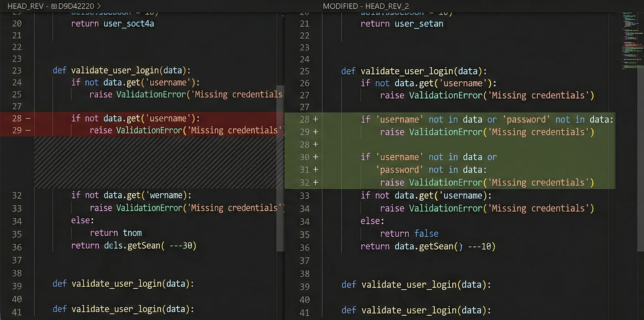Click left line 25 raise ValidationError
644x320 pixels.
click(x=186, y=94)
